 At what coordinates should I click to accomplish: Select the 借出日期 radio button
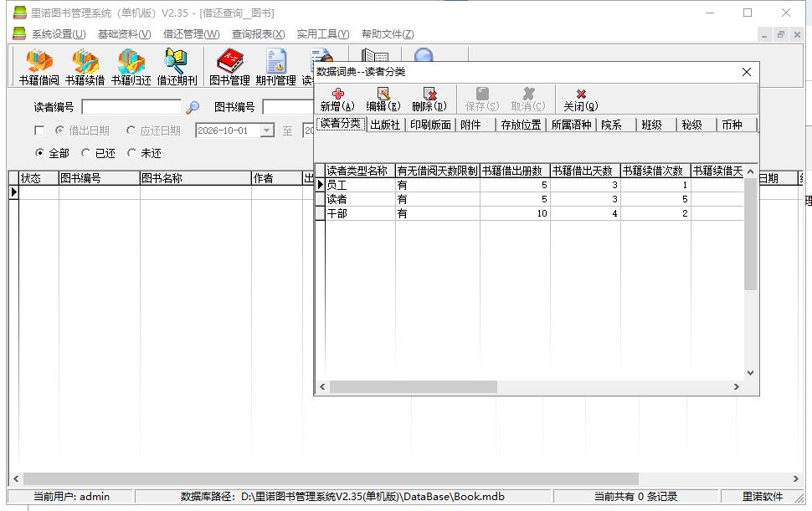pyautogui.click(x=59, y=130)
